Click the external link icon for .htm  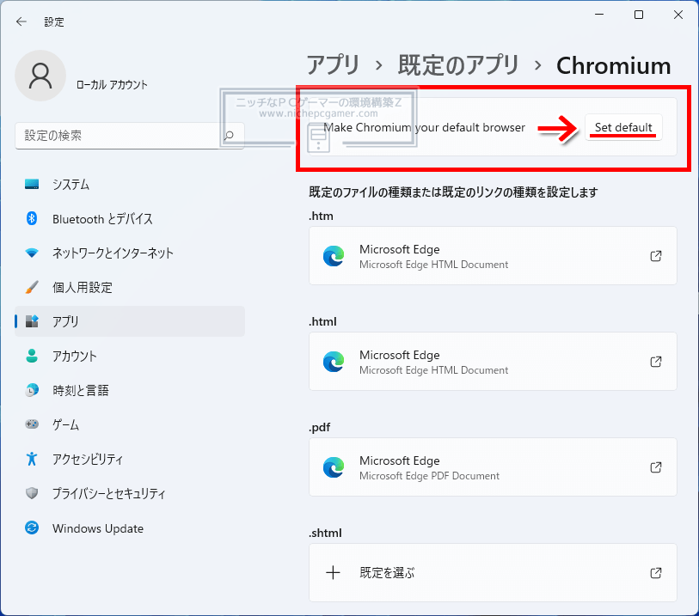pyautogui.click(x=656, y=256)
